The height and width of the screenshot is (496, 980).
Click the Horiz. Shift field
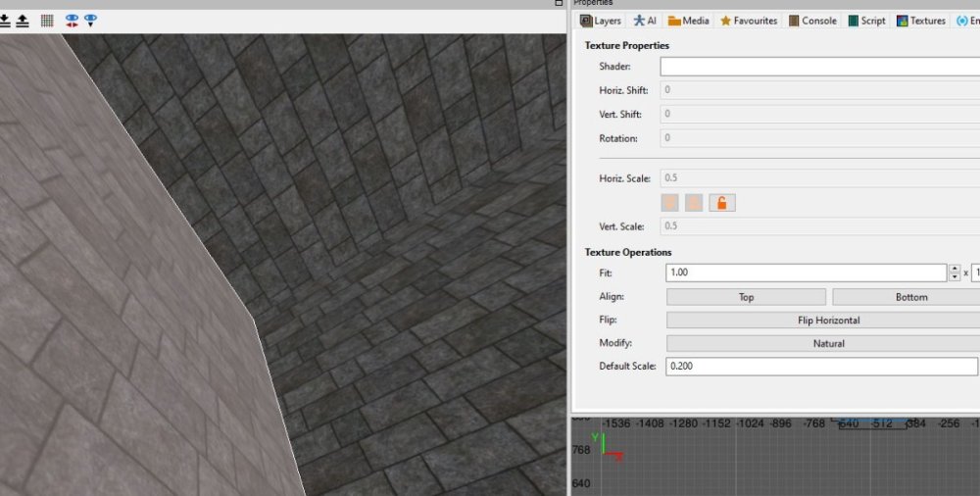click(820, 90)
